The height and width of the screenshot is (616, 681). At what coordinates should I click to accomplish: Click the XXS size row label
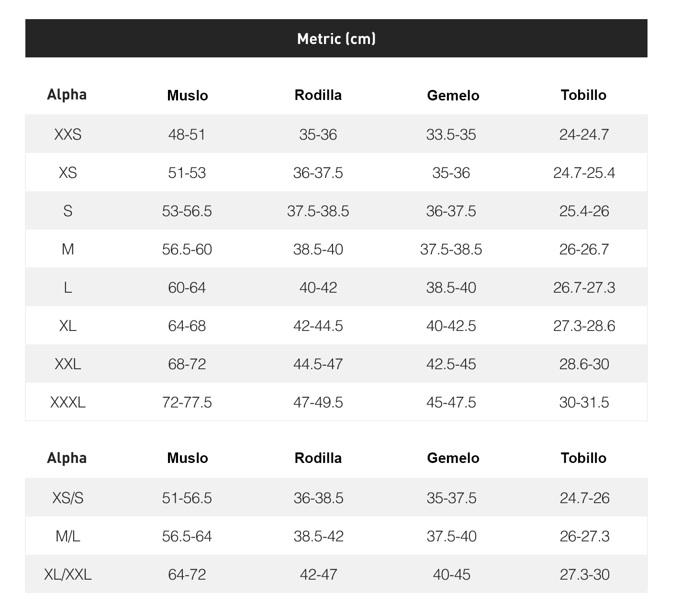(68, 134)
